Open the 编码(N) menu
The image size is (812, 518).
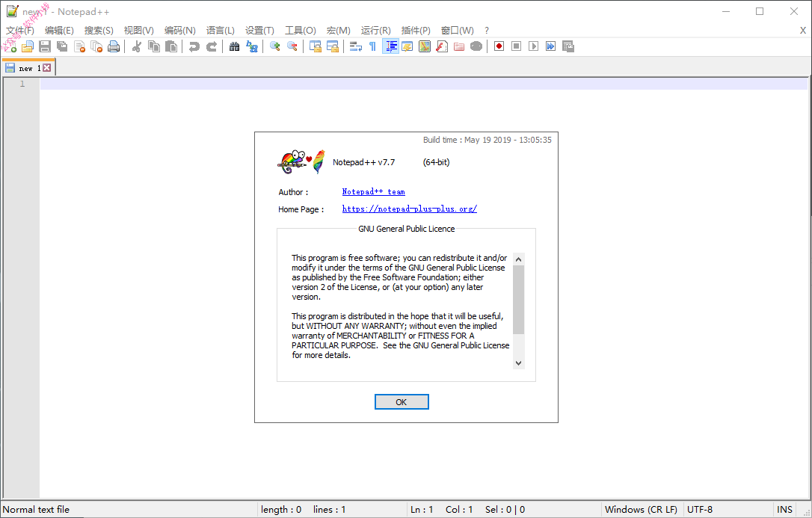tap(179, 31)
